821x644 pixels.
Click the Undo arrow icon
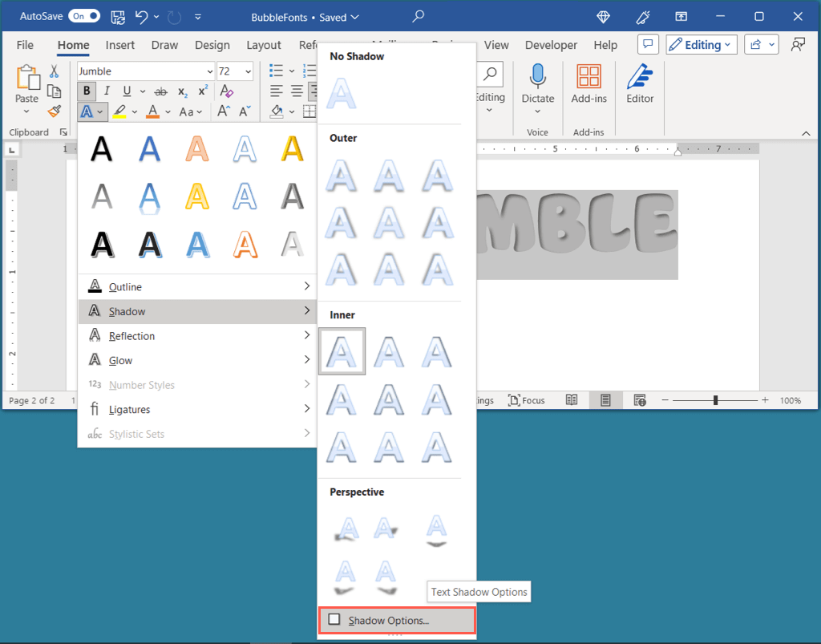click(x=142, y=16)
